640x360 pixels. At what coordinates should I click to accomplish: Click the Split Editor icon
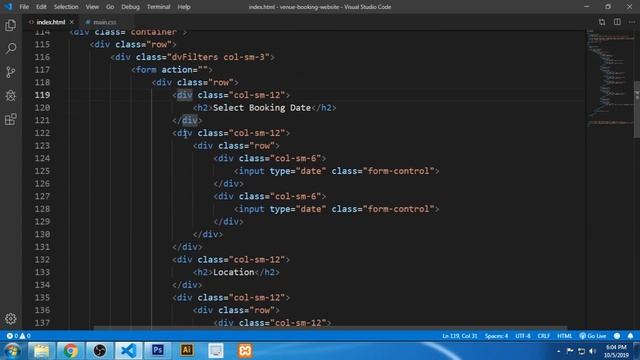click(617, 22)
